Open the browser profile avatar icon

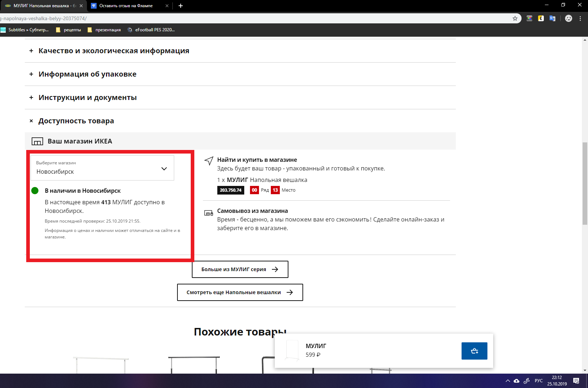click(568, 18)
